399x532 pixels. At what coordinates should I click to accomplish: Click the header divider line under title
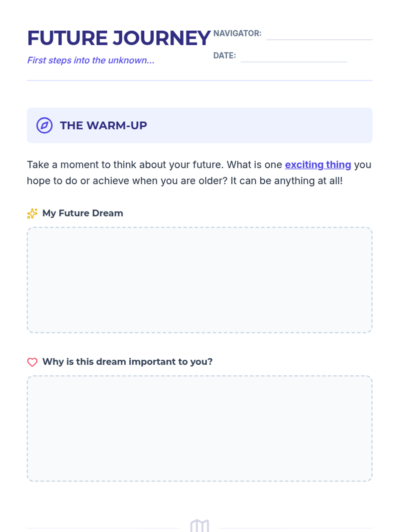[x=199, y=80]
